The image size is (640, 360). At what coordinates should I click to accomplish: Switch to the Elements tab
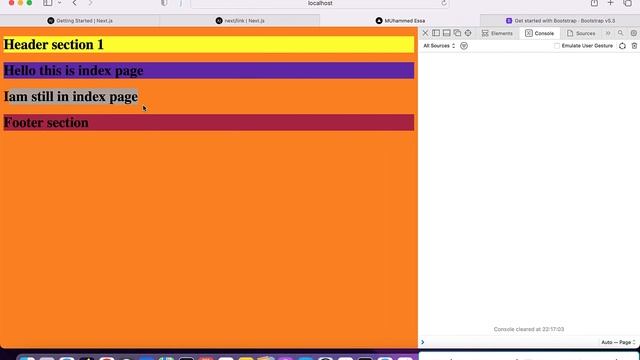[497, 33]
